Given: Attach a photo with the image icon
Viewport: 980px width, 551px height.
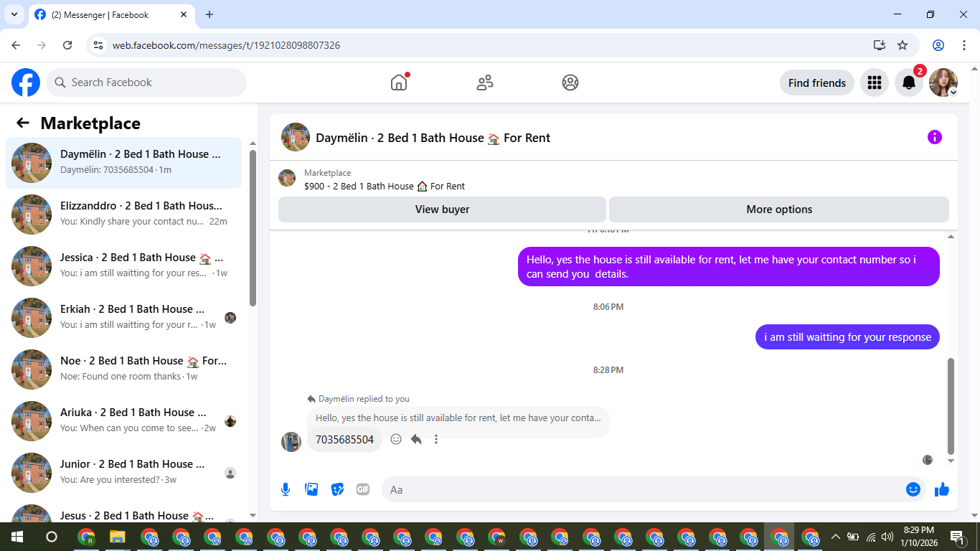Looking at the screenshot, I should click(311, 489).
